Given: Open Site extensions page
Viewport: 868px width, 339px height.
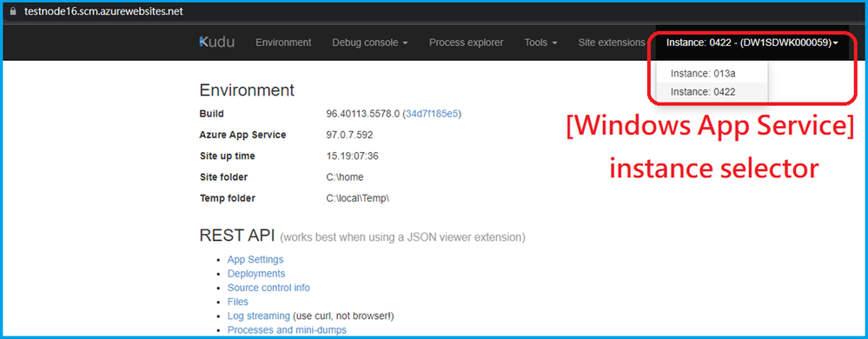Looking at the screenshot, I should pos(612,43).
